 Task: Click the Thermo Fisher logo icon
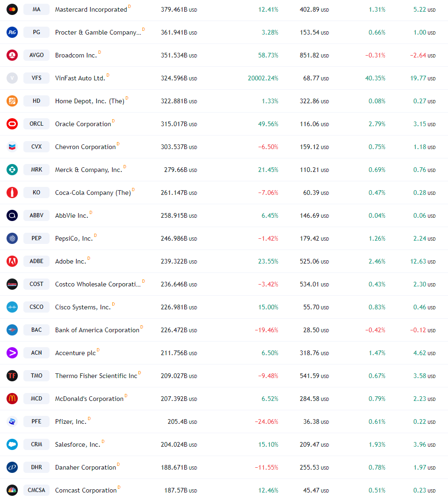12,376
